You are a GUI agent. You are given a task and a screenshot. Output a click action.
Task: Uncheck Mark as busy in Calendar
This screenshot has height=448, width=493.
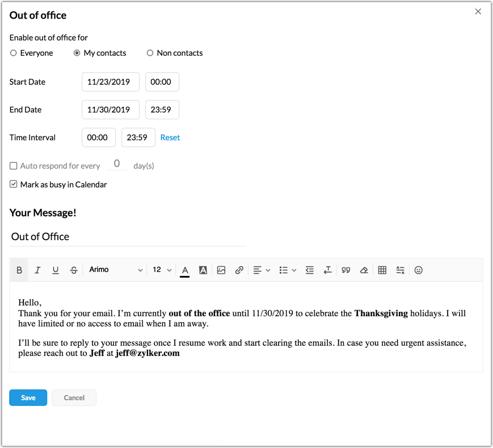pyautogui.click(x=12, y=184)
